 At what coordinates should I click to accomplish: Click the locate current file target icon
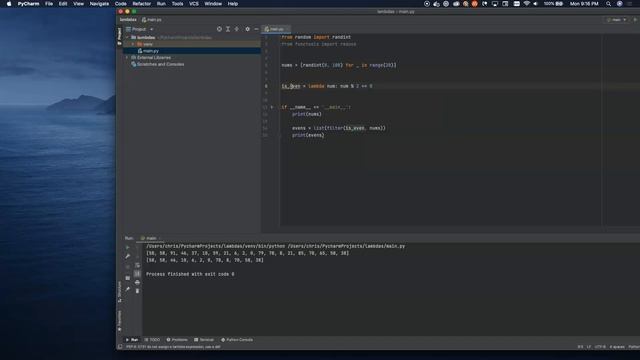pyautogui.click(x=219, y=29)
